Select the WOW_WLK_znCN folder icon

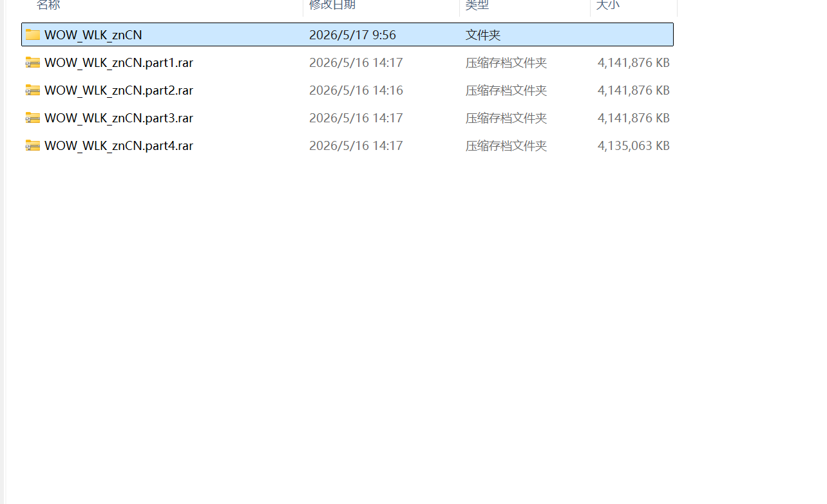[33, 35]
